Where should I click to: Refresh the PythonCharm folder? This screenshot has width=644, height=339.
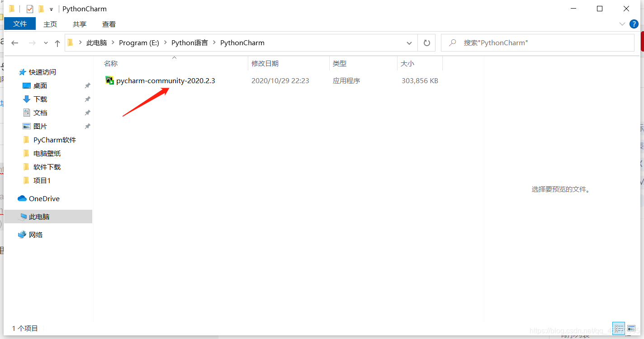click(426, 43)
